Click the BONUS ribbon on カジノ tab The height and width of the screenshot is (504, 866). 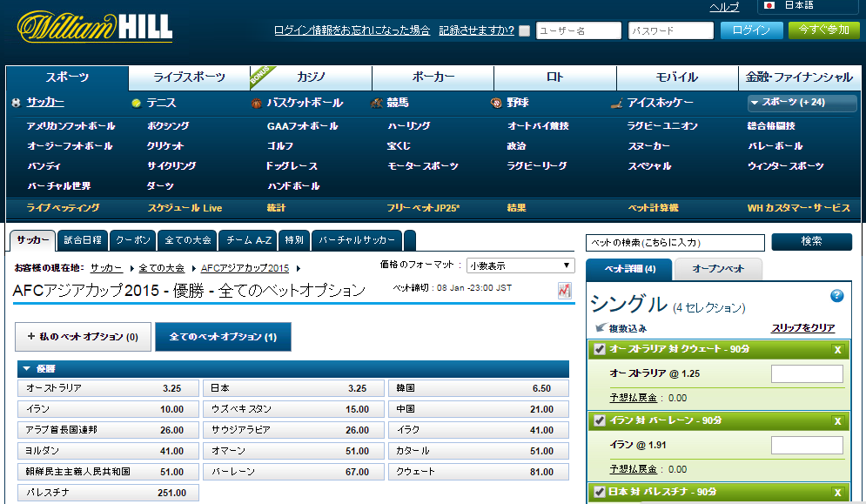261,75
